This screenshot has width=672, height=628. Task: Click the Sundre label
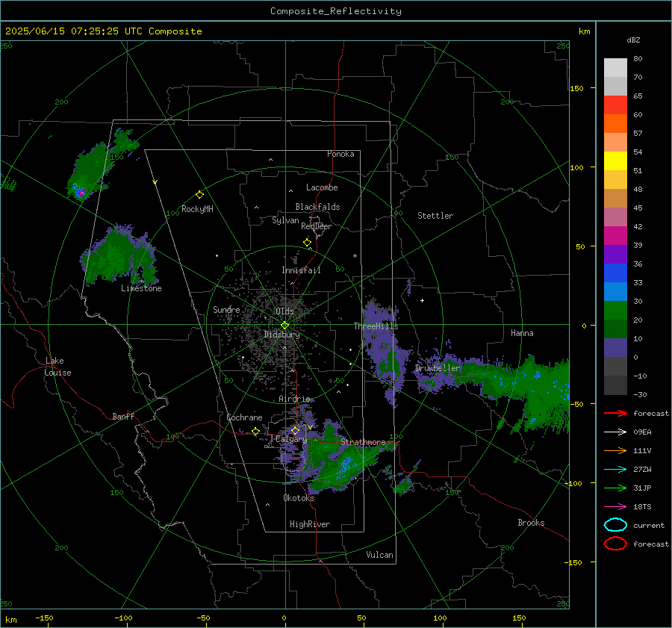pos(226,309)
